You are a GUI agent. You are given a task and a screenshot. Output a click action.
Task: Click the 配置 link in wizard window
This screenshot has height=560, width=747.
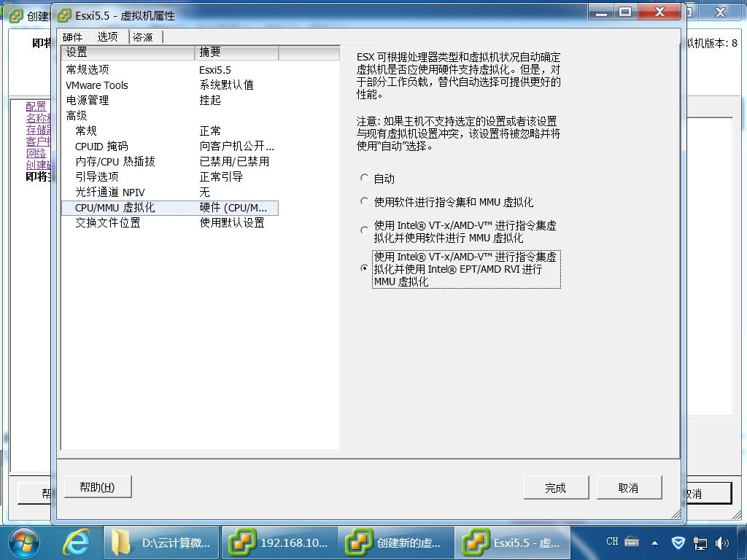pos(36,106)
